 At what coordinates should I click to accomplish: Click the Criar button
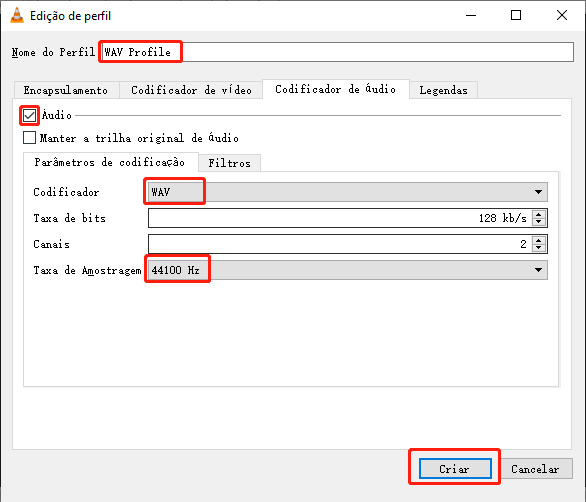point(455,469)
